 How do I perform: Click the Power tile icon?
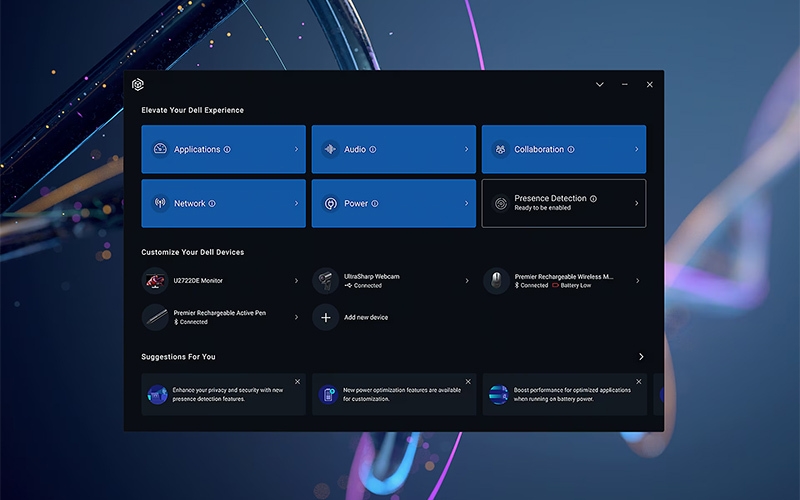(x=330, y=203)
